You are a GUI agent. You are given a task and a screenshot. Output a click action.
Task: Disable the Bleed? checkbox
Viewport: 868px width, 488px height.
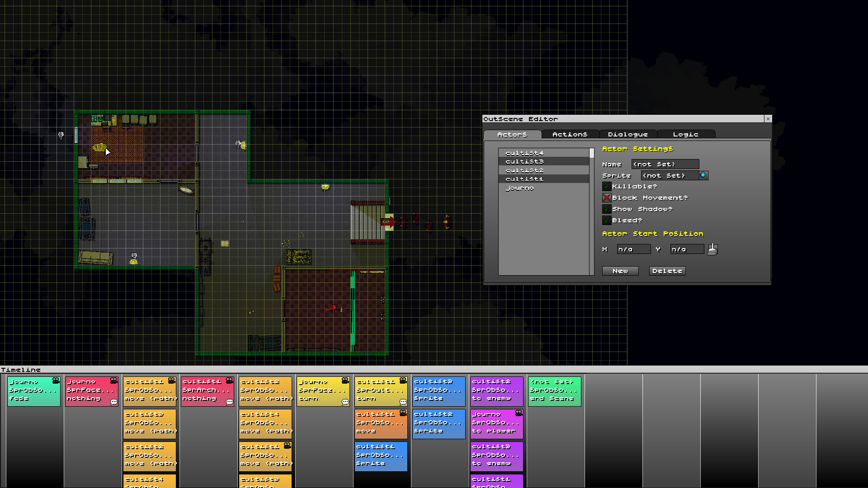coord(607,221)
